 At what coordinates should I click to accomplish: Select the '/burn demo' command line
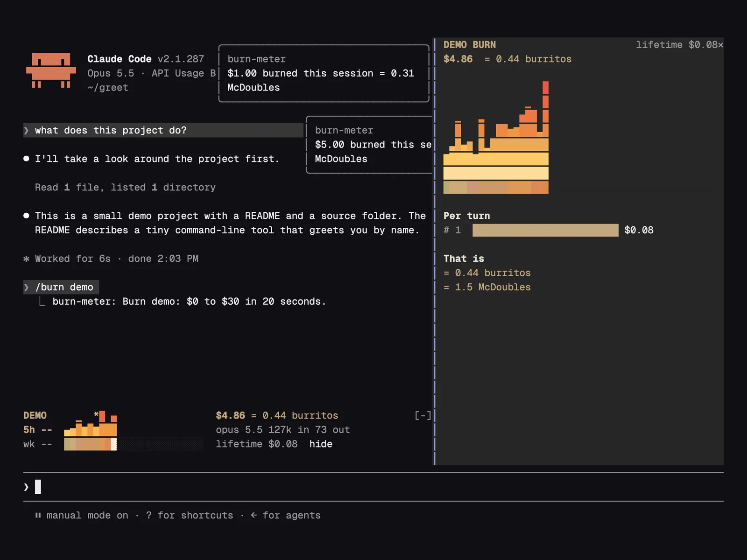pyautogui.click(x=61, y=287)
